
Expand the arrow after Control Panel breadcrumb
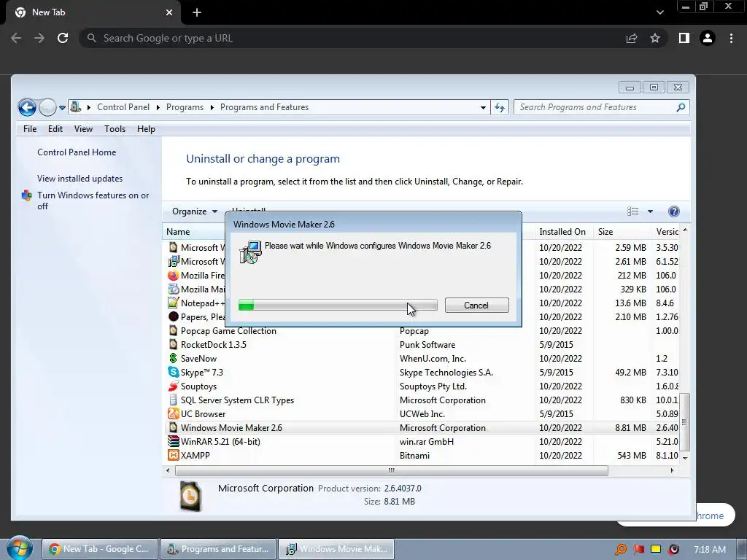(x=158, y=107)
